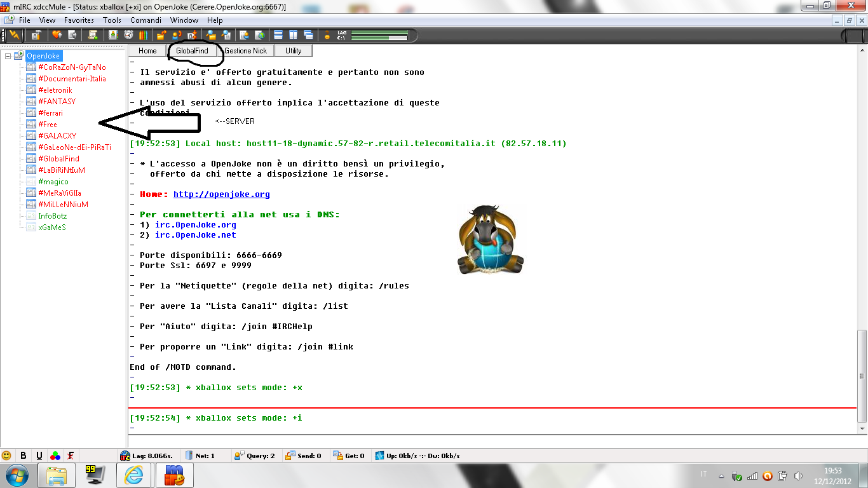The height and width of the screenshot is (488, 868).
Task: Click the DCC Chat toolbar icon
Action: [177, 35]
